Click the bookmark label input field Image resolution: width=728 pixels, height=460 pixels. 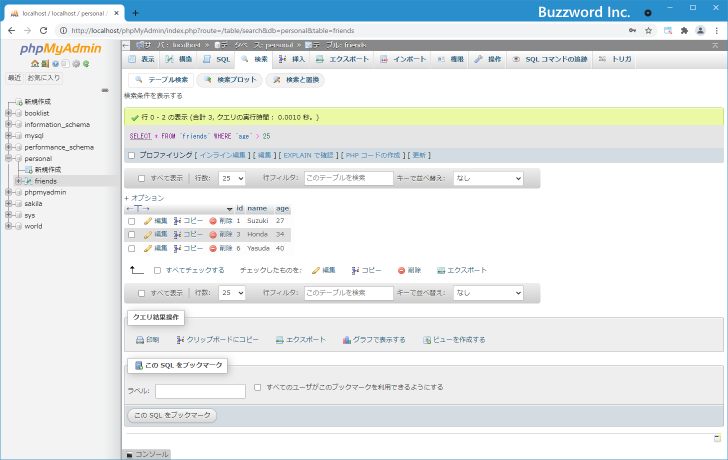[200, 391]
